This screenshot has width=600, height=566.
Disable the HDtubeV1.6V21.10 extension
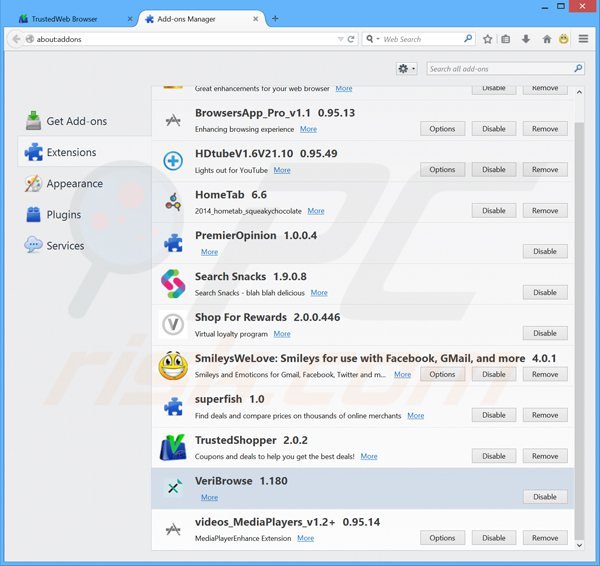click(x=494, y=170)
